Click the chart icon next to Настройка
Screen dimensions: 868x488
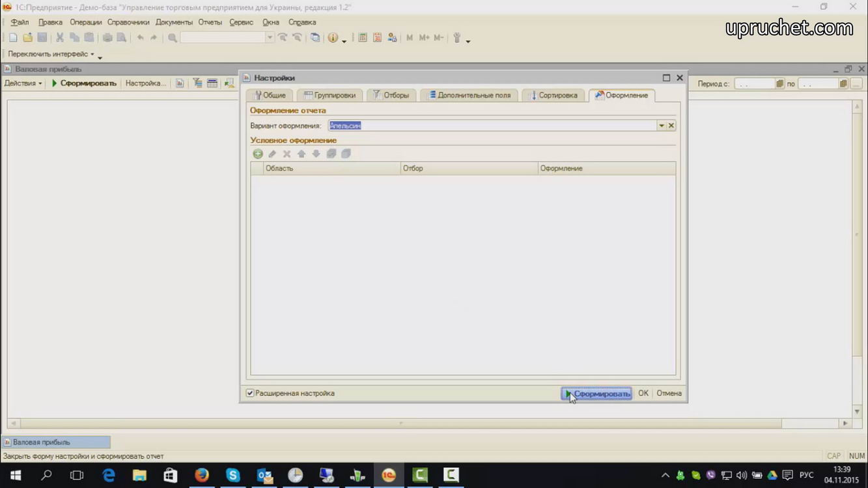180,83
